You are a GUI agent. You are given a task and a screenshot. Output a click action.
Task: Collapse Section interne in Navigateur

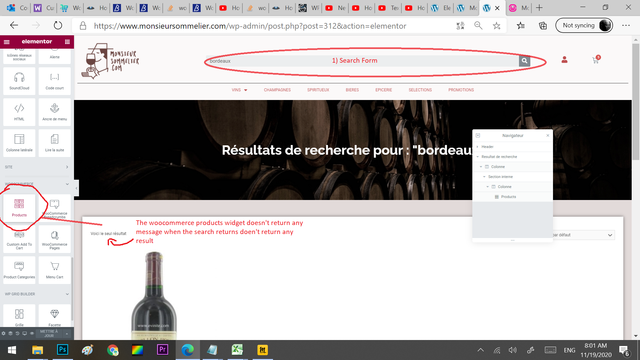click(484, 177)
